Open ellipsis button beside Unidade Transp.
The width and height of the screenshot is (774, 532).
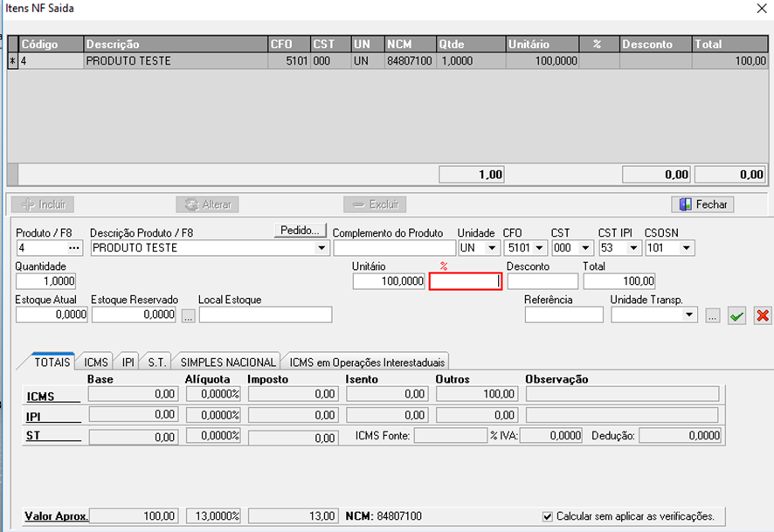[712, 316]
